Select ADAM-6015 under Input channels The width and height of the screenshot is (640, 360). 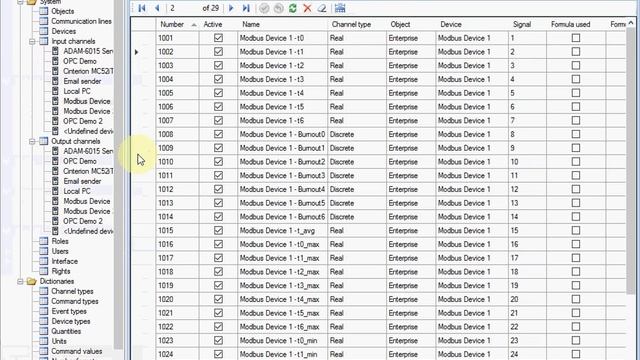coord(88,51)
